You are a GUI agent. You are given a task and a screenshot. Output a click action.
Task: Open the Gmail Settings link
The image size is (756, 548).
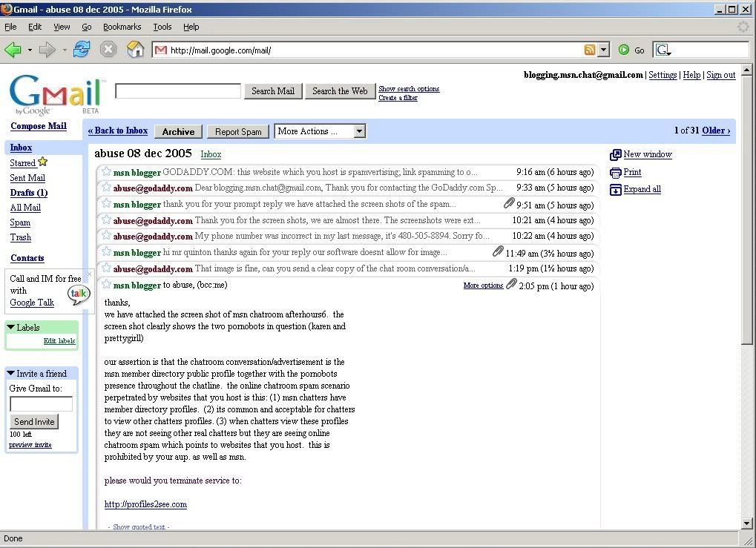coord(663,75)
